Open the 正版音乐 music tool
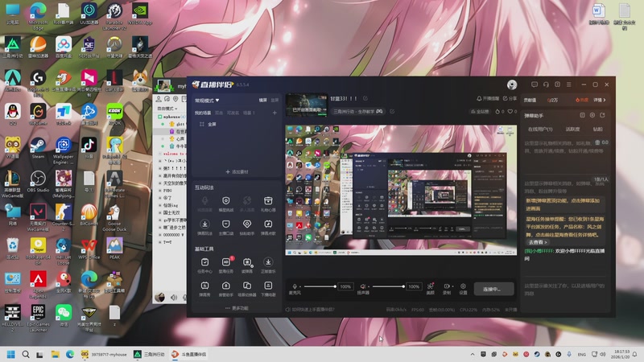Screen dimensions: 644x362 point(268,265)
